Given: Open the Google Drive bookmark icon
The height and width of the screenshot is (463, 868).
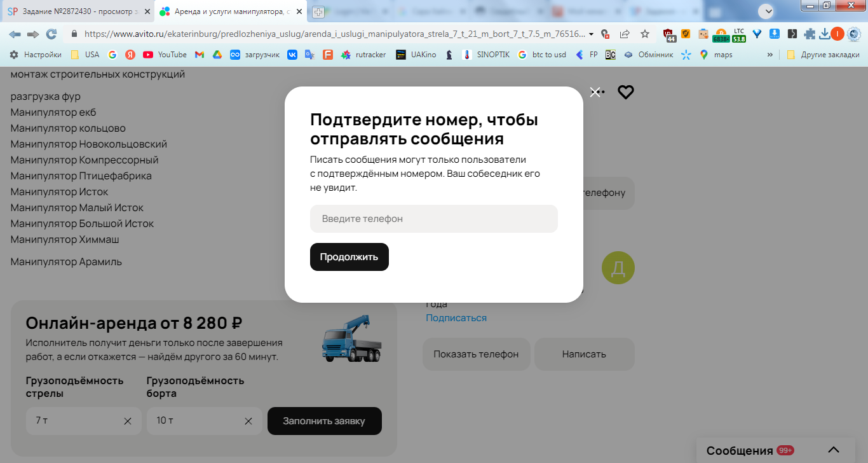Looking at the screenshot, I should [217, 55].
